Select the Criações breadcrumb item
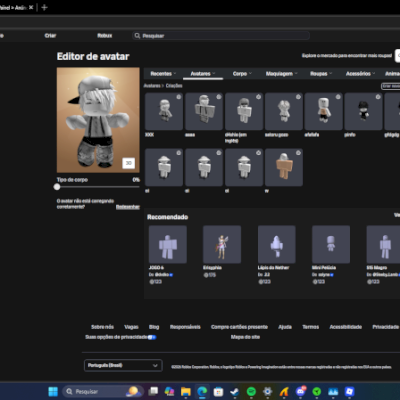This screenshot has width=400, height=400. coord(174,86)
